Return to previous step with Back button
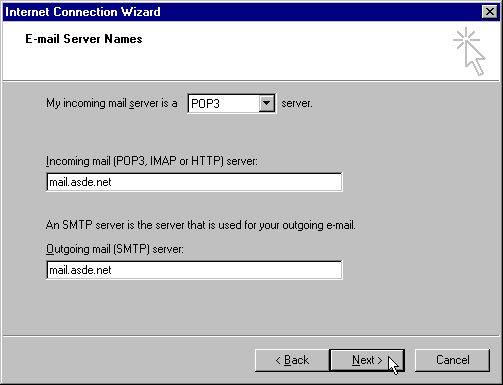503x385 pixels. [292, 360]
